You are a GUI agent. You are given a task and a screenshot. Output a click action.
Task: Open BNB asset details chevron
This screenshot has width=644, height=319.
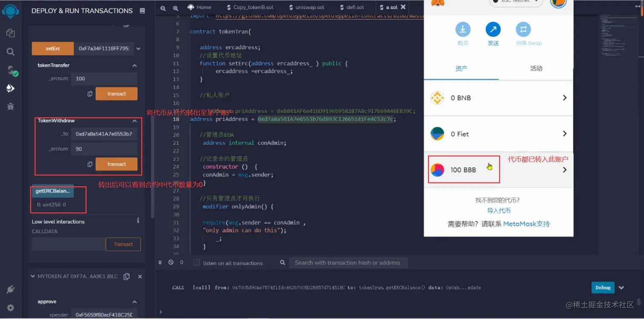pyautogui.click(x=565, y=98)
